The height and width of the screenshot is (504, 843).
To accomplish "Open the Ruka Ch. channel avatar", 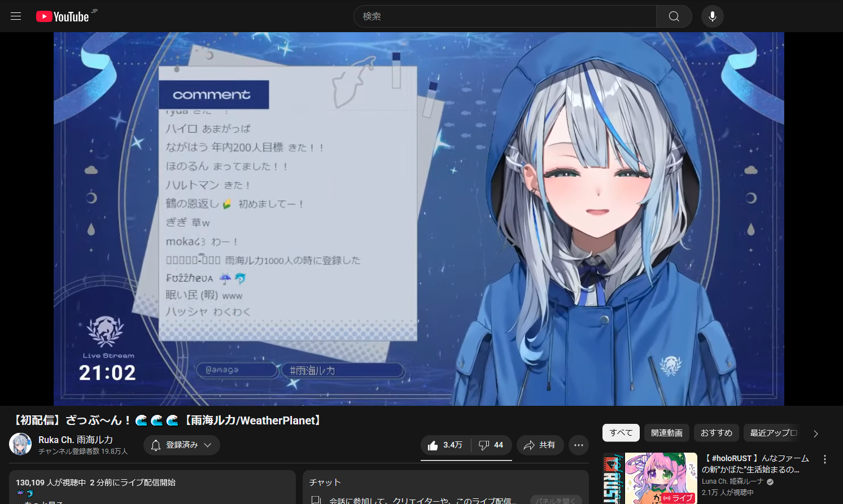I will pos(20,445).
